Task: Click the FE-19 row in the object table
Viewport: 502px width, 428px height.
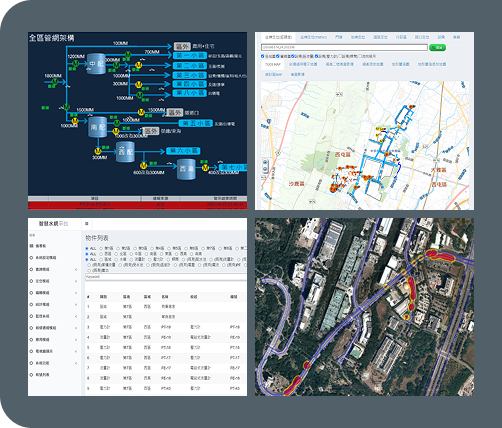Action: click(x=166, y=337)
